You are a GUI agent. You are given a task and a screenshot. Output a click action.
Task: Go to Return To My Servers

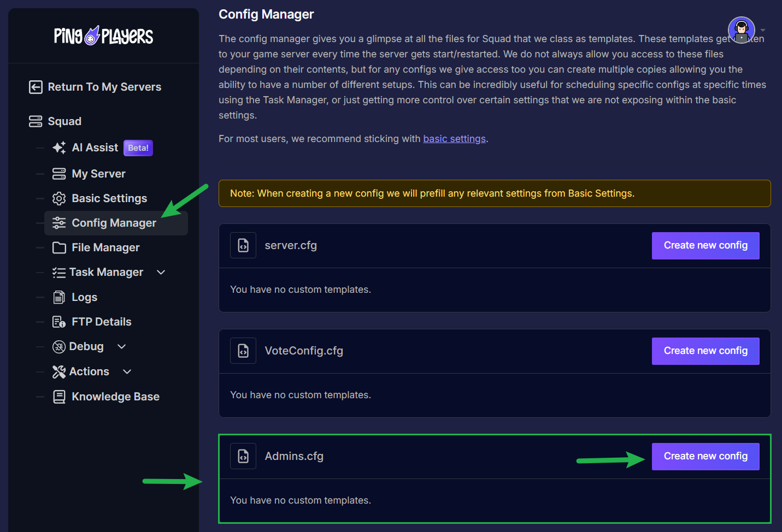pyautogui.click(x=95, y=87)
